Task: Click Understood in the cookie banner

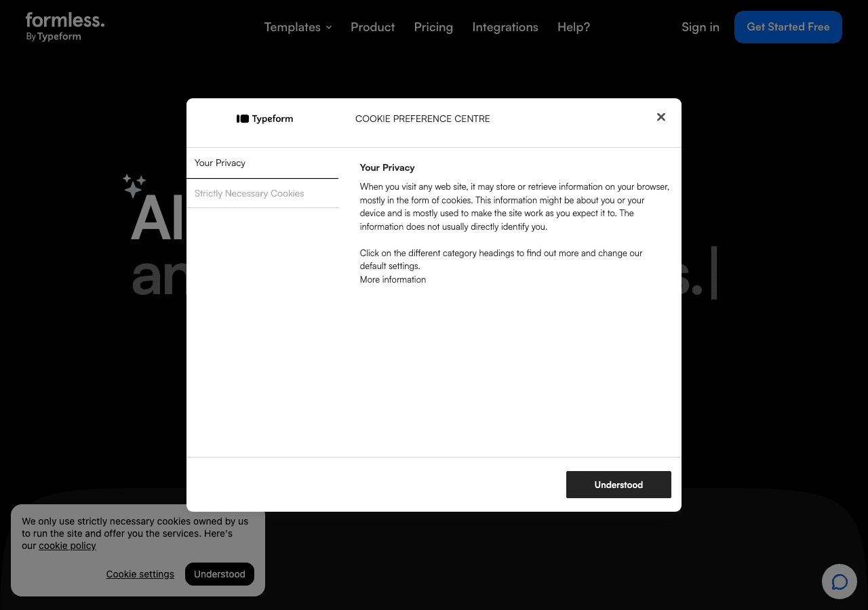Action: 220,574
